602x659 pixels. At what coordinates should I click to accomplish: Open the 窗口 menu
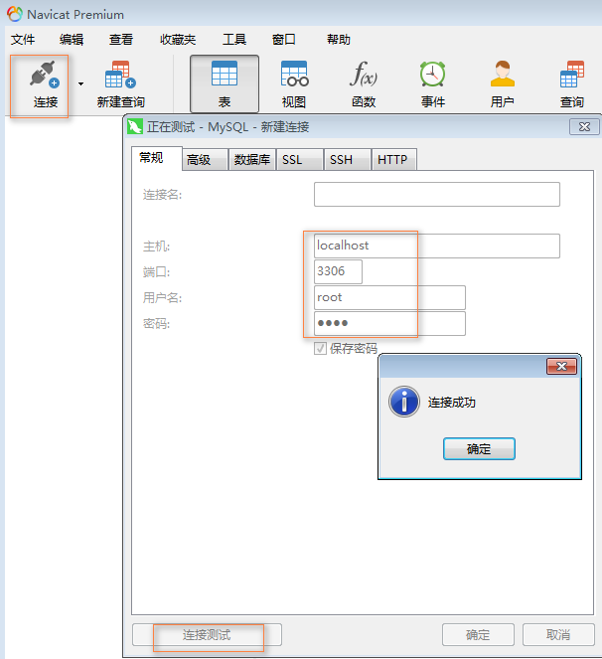point(284,40)
